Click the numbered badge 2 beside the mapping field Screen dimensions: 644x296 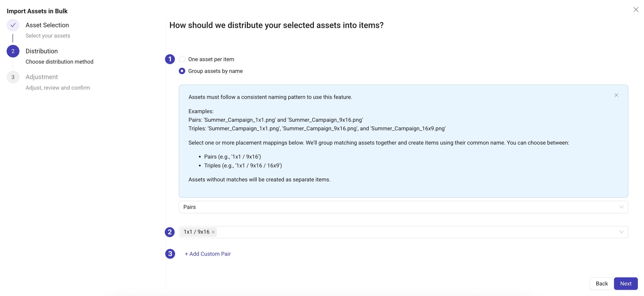pyautogui.click(x=170, y=232)
